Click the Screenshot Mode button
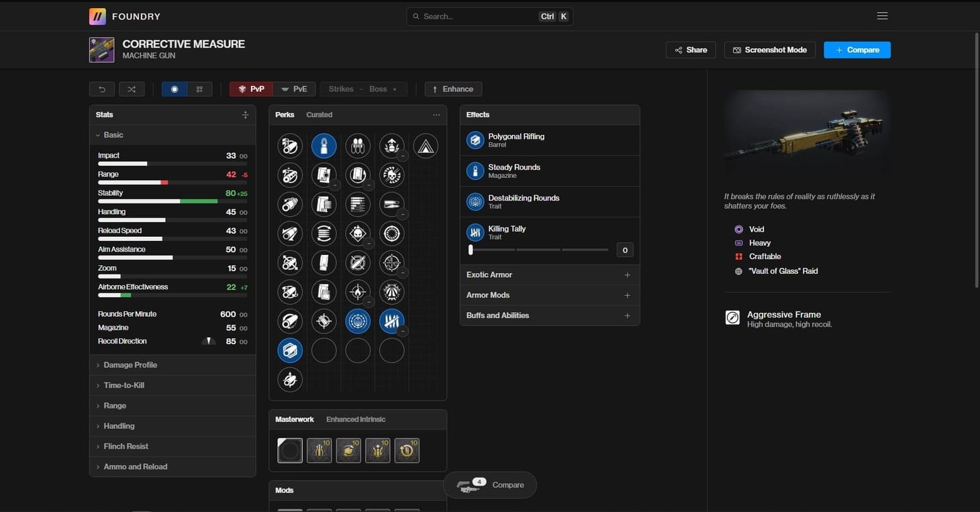Screen dimensions: 980x512 point(769,49)
